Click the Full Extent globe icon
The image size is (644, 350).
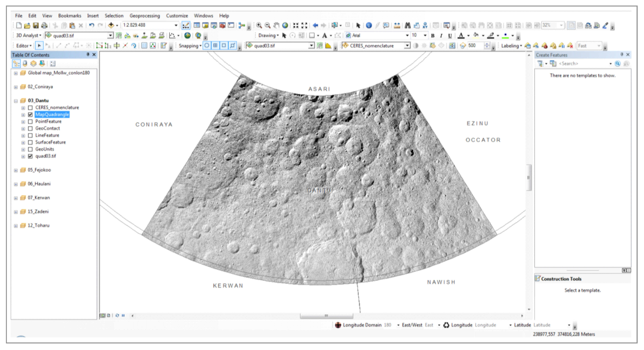tap(285, 25)
